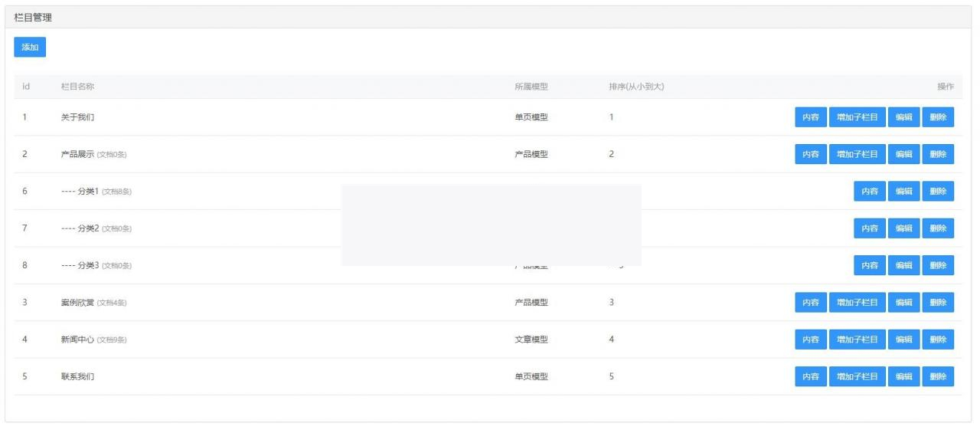This screenshot has height=430, width=980.
Task: Click the 栏目名称 column header
Action: (77, 87)
